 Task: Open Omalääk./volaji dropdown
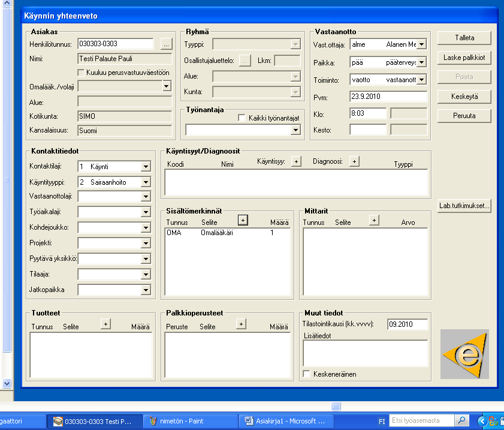167,86
